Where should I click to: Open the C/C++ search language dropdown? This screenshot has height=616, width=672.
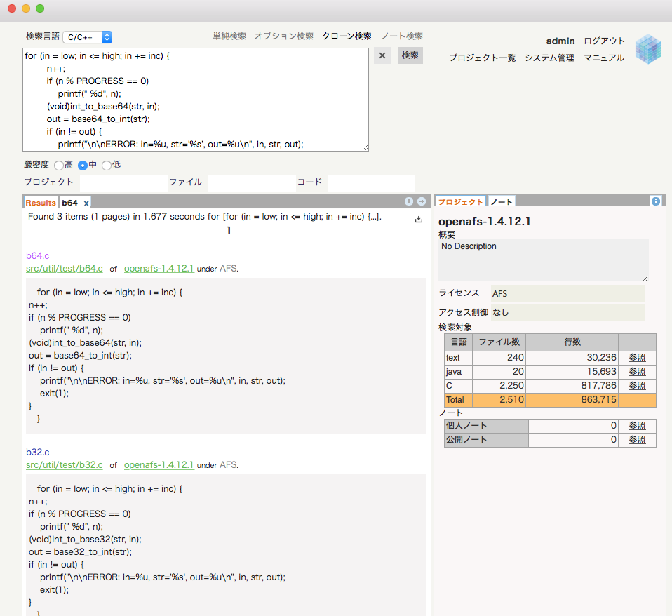pos(87,36)
